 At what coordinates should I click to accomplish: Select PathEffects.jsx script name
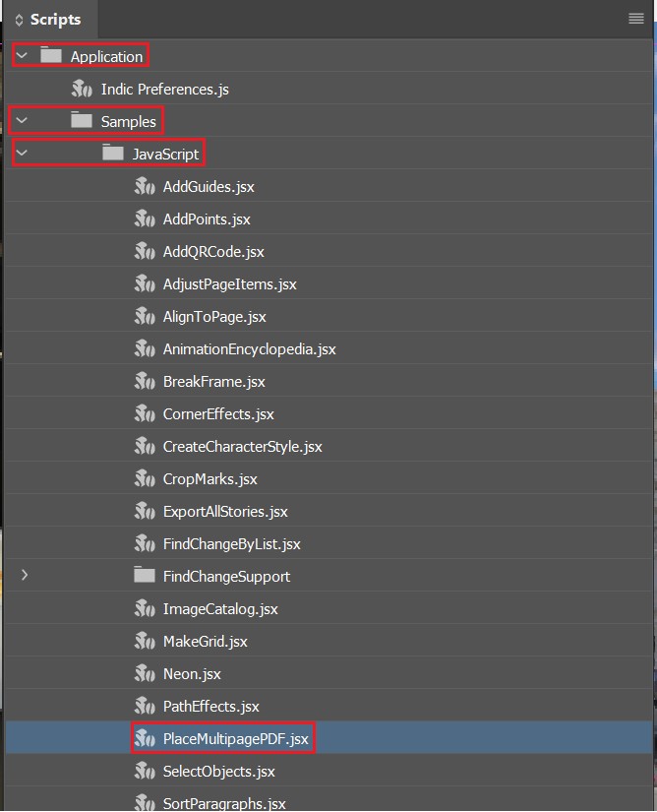pyautogui.click(x=211, y=707)
